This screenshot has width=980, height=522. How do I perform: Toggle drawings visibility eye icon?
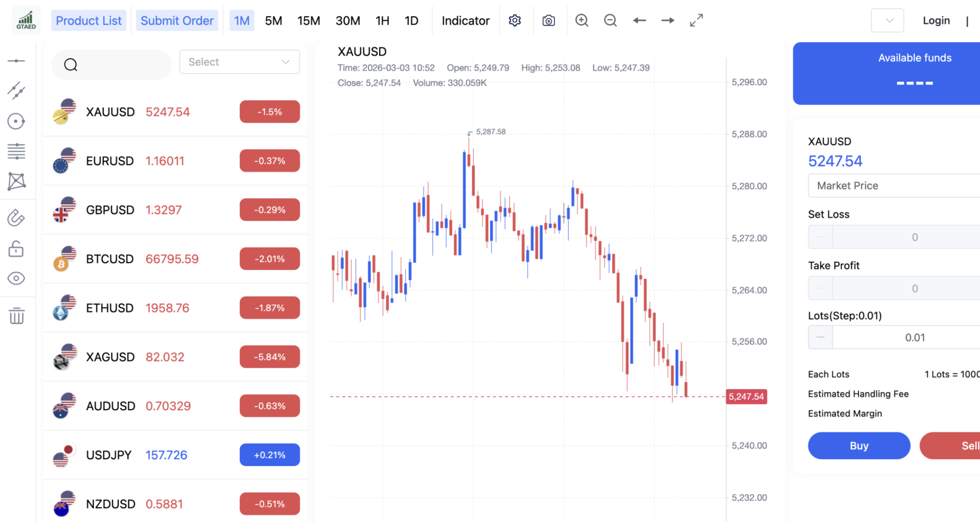16,278
